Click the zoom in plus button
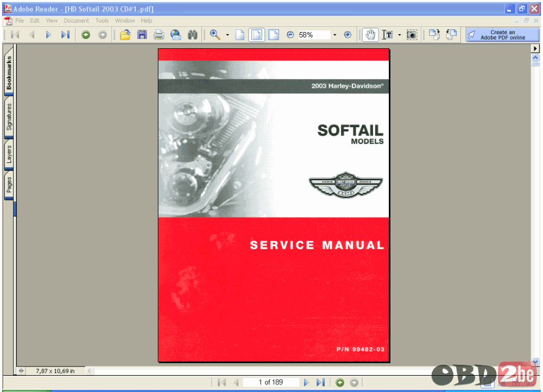Image resolution: width=543 pixels, height=392 pixels. 348,35
